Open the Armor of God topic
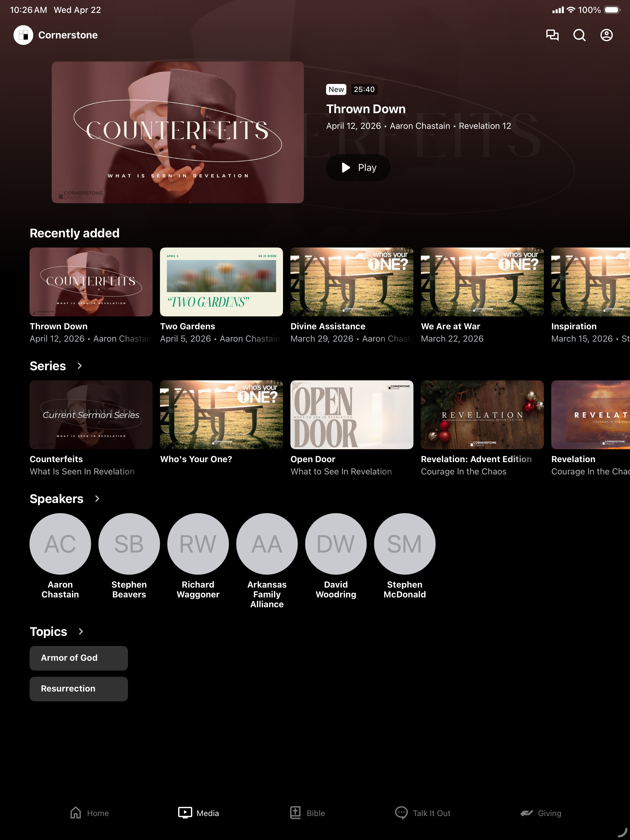630x840 pixels. coord(79,658)
